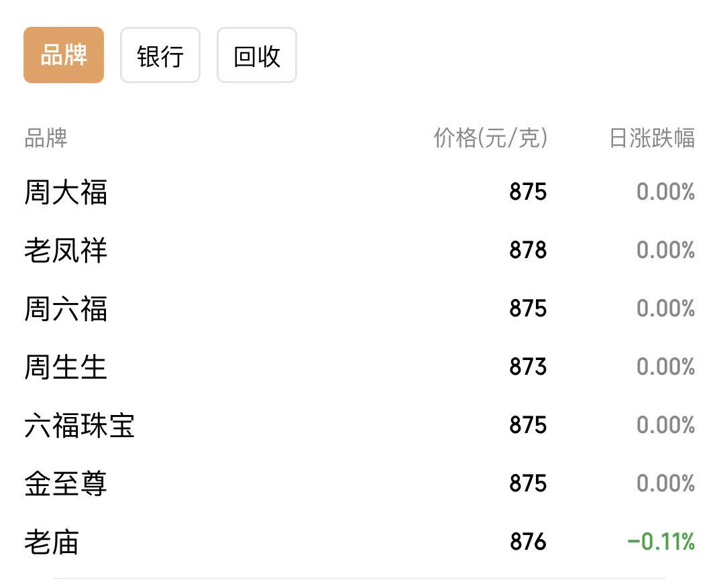Sort by 价格(元/克) column header
This screenshot has width=715, height=588.
click(490, 137)
